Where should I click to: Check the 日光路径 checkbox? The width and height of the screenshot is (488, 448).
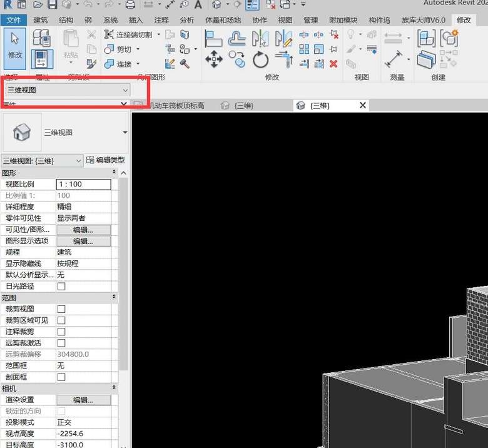61,287
